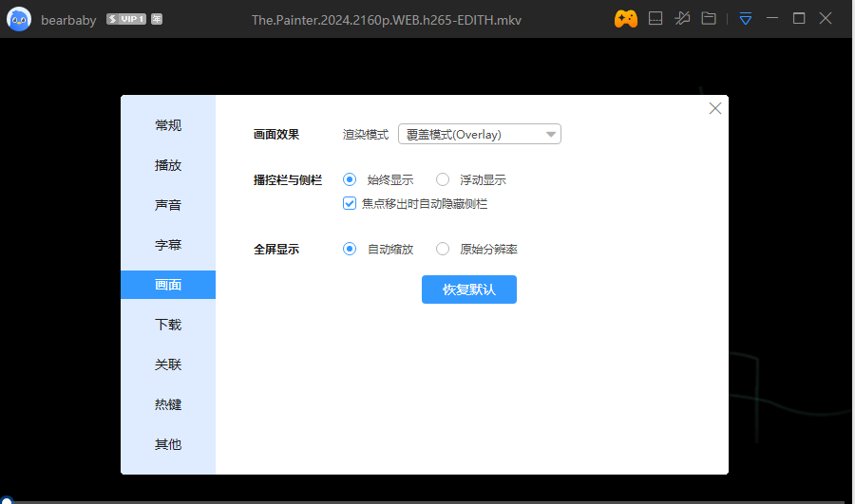Select 始终显示 radio option
Screen dimensions: 855x504
pyautogui.click(x=350, y=179)
